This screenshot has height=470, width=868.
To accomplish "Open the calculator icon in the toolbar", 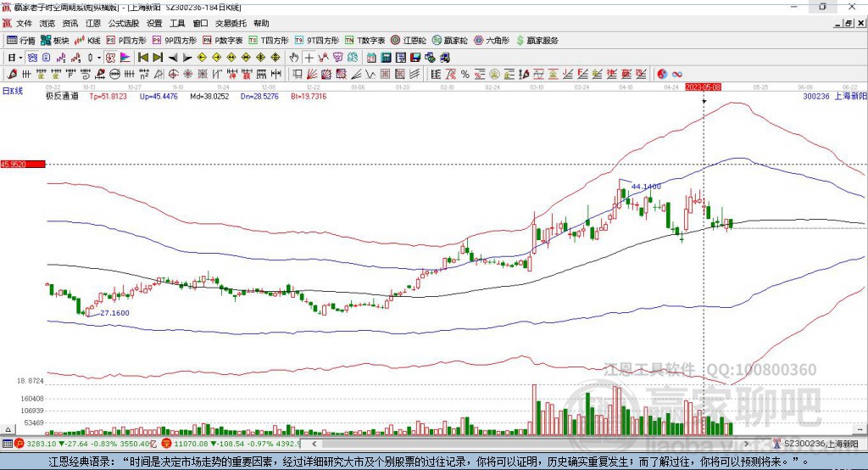I will click(386, 57).
